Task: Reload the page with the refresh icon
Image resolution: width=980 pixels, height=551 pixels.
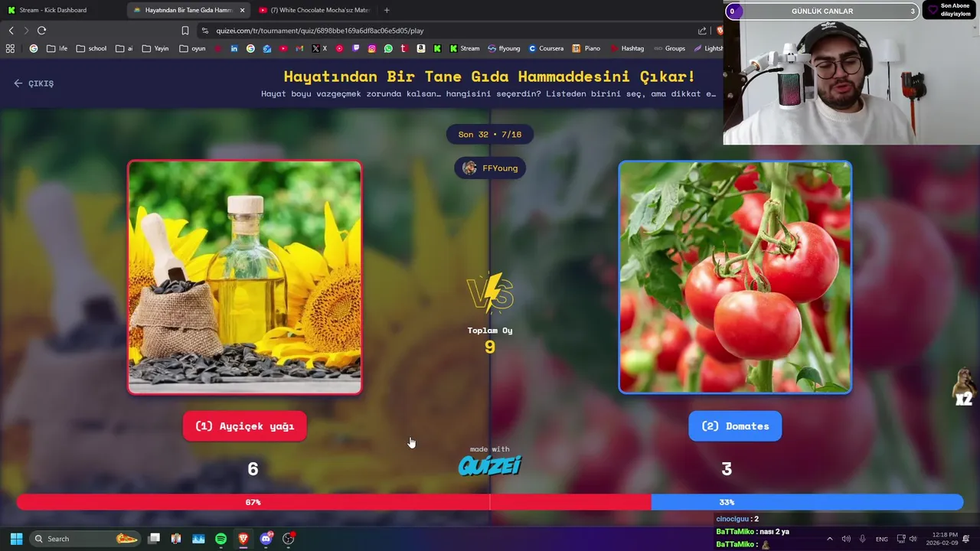Action: click(41, 31)
